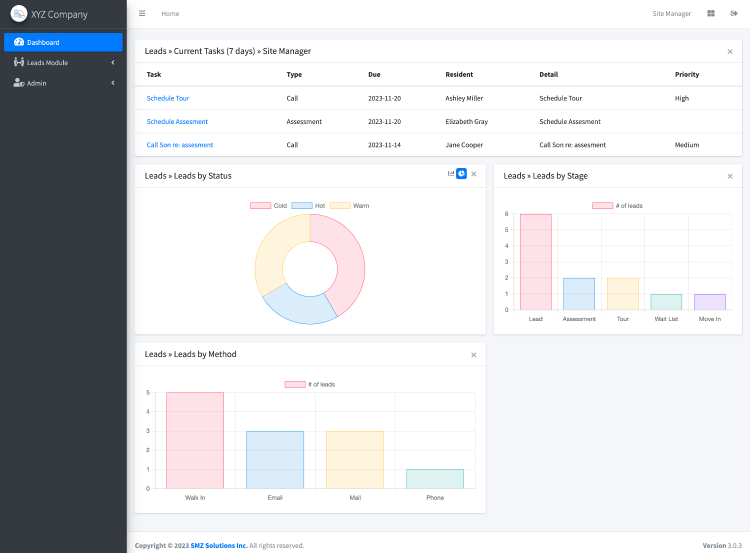Expand the Admin sidebar menu
750x553 pixels.
pos(63,83)
